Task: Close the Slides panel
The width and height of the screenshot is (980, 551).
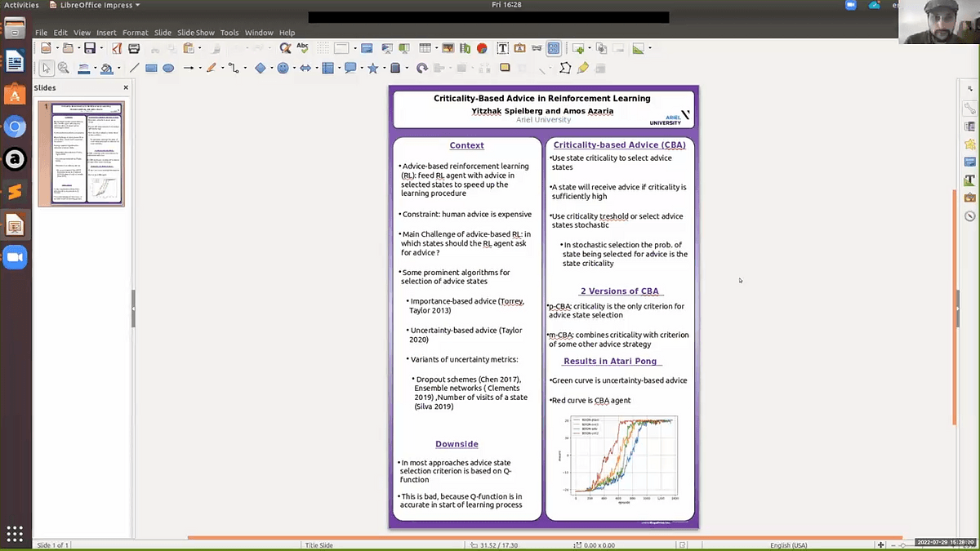Action: click(x=126, y=87)
